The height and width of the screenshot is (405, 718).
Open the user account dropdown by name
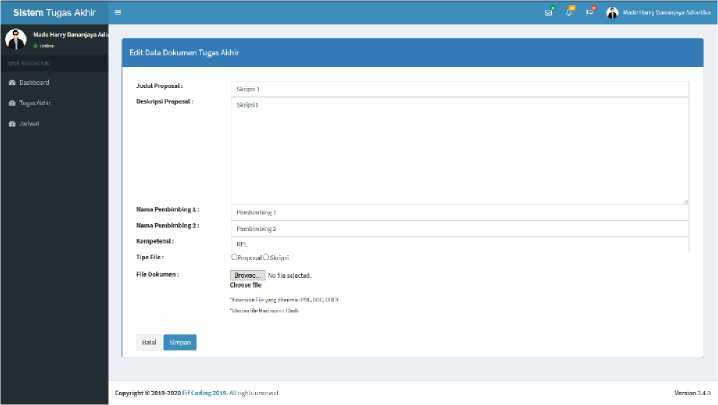665,12
